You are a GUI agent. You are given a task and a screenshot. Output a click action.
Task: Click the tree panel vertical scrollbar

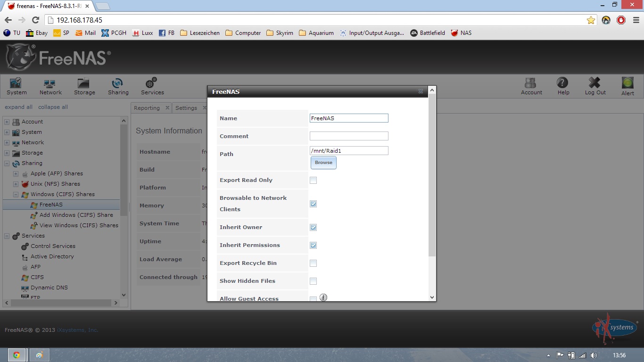[124, 170]
